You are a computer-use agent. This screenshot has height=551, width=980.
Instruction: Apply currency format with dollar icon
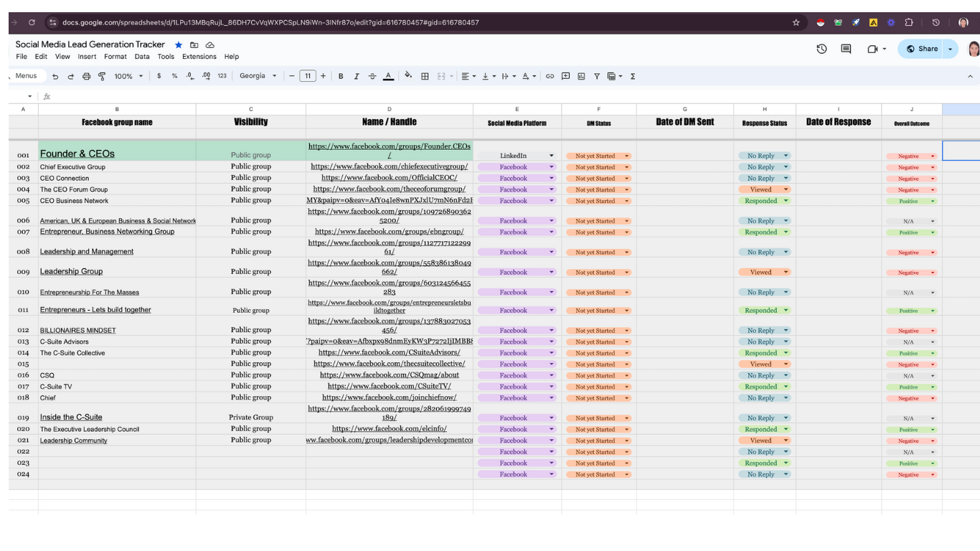[x=159, y=76]
